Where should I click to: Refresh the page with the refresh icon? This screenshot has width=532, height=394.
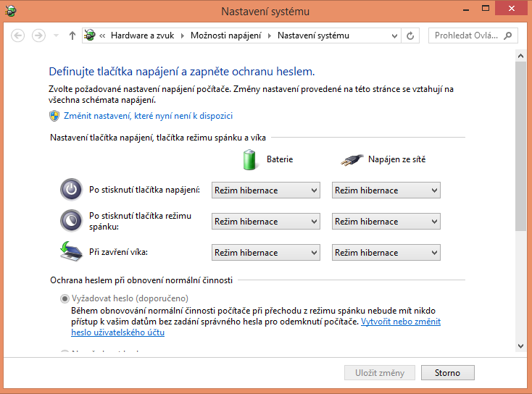coord(410,35)
